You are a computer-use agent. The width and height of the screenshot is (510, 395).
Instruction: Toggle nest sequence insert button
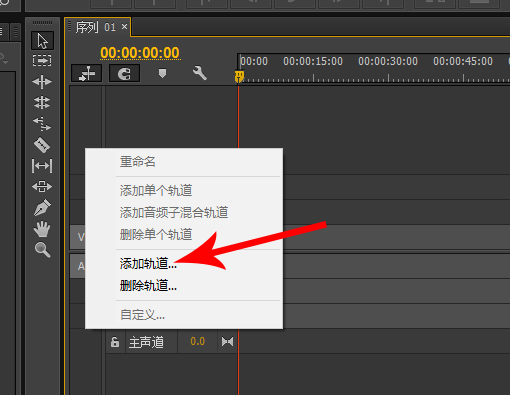click(x=87, y=73)
